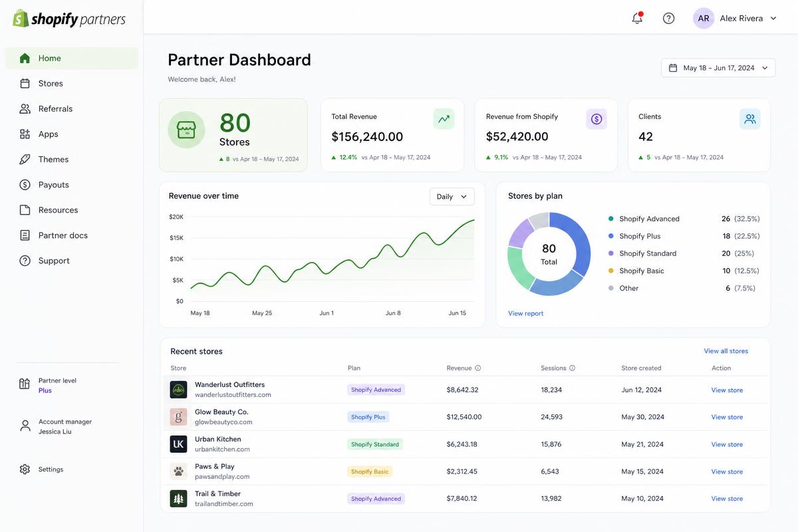Image resolution: width=798 pixels, height=532 pixels.
Task: Click the Home house icon in sidebar
Action: point(25,58)
